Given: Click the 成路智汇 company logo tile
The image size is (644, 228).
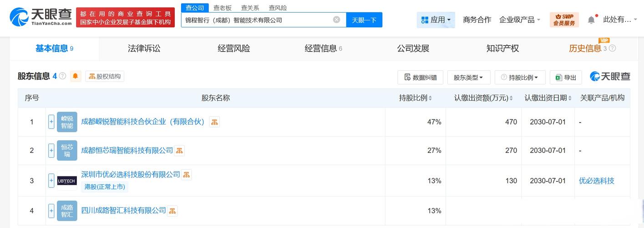Looking at the screenshot, I should [x=67, y=211].
